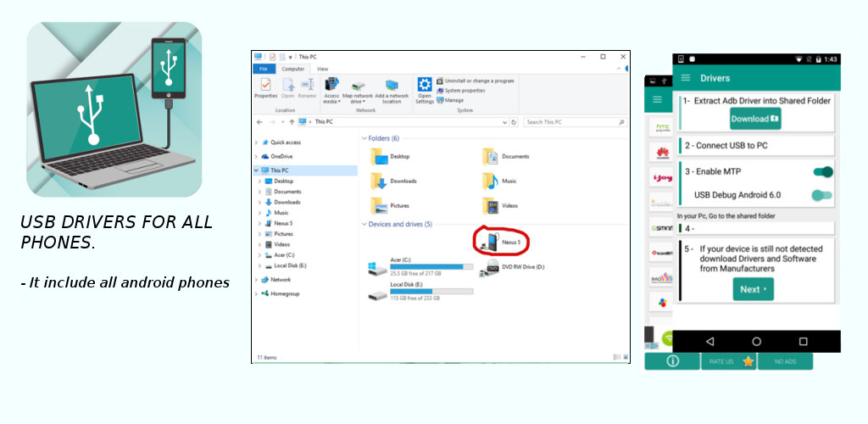Image resolution: width=868 pixels, height=424 pixels.
Task: Toggle the Enable MTP switch
Action: pyautogui.click(x=822, y=172)
